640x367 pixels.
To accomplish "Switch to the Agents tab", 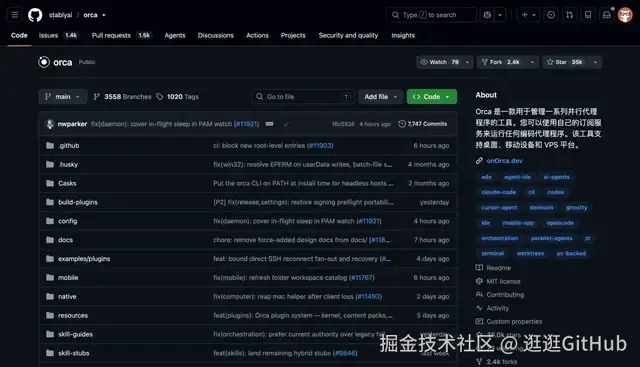I will coord(175,36).
